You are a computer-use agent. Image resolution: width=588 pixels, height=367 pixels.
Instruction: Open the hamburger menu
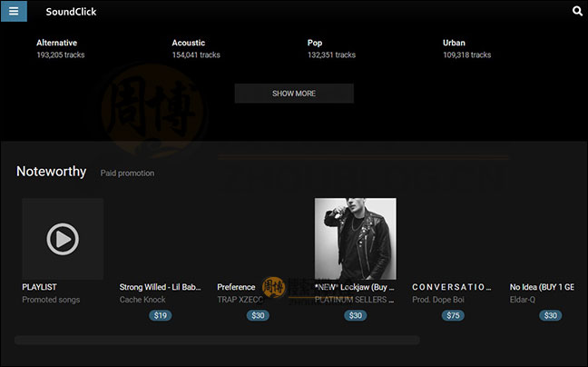click(14, 11)
